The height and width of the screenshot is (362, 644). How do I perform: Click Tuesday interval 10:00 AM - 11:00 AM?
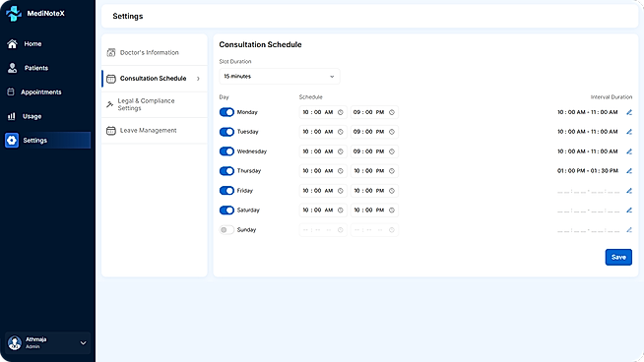(587, 132)
